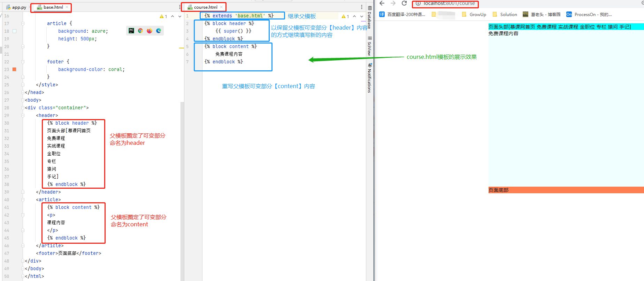The width and height of the screenshot is (644, 281).
Task: Open tab options menu for course.html pane
Action: click(362, 7)
